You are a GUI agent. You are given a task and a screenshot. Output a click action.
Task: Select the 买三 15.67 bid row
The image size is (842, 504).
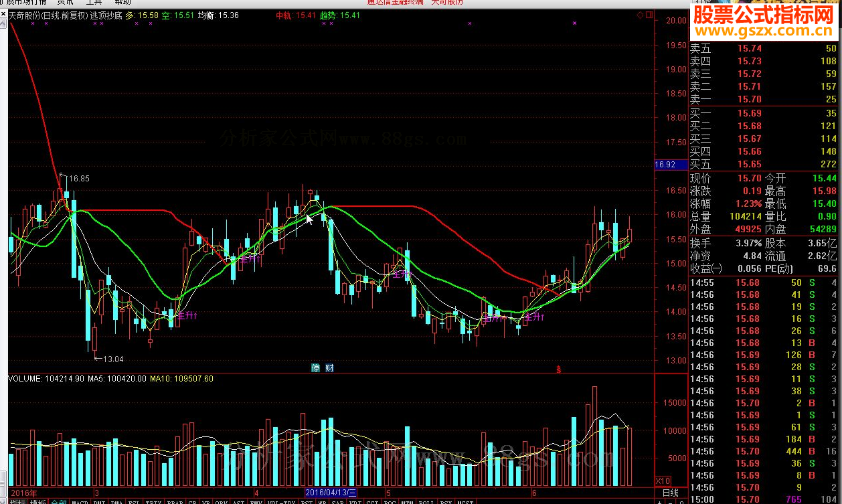tap(764, 139)
